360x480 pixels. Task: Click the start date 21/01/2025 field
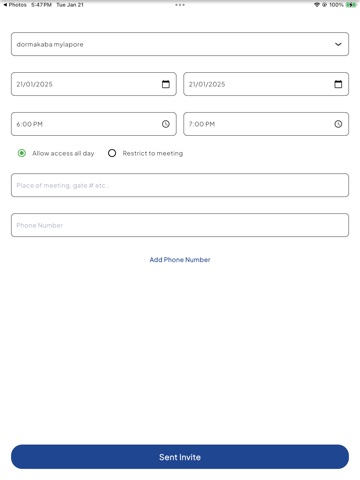click(94, 84)
